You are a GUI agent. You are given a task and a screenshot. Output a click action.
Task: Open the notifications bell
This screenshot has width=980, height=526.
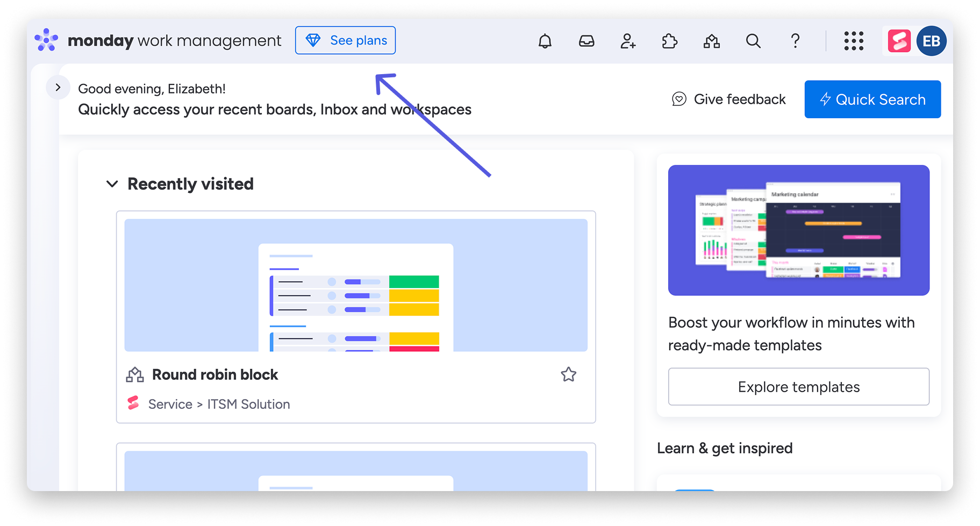click(x=545, y=41)
